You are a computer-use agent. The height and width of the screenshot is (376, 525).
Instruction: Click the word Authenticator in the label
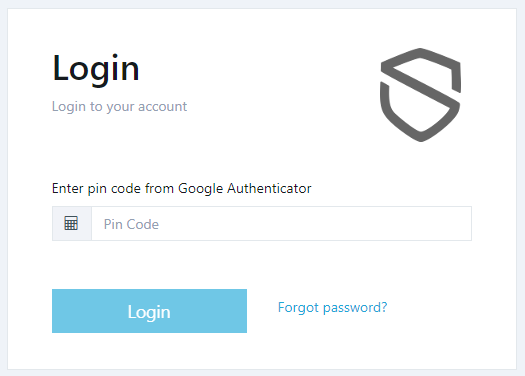[x=269, y=188]
